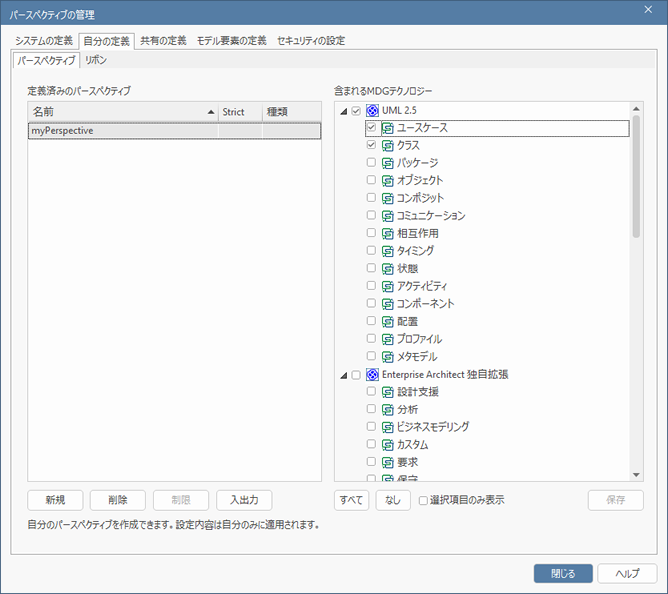Click the タイミング item icon
Image resolution: width=668 pixels, height=594 pixels.
click(388, 251)
